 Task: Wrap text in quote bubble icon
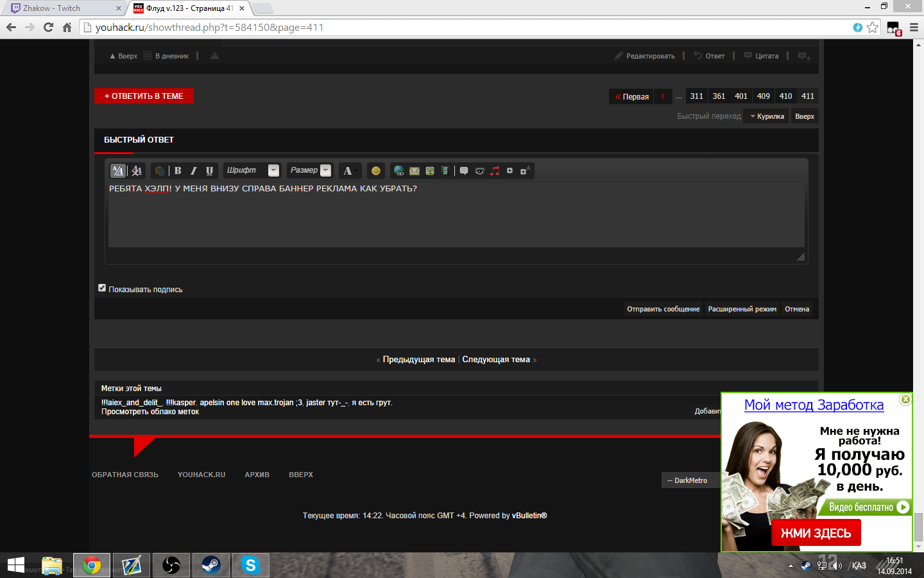click(464, 171)
